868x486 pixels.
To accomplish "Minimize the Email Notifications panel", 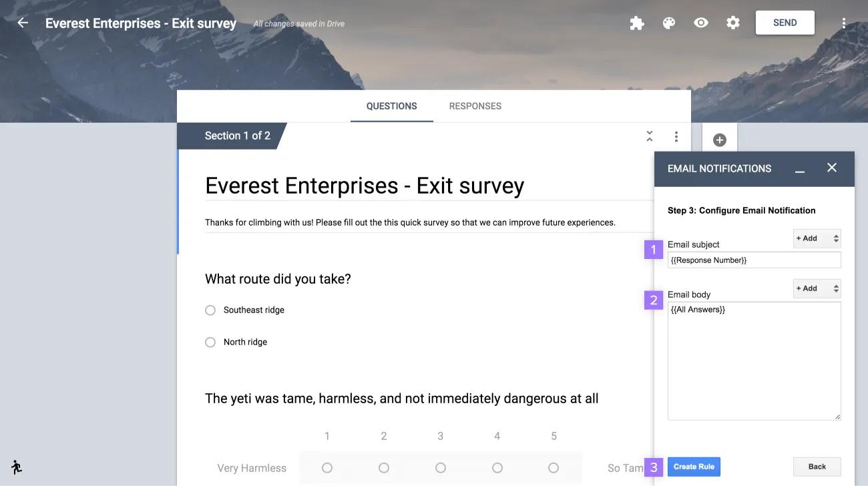I will (x=800, y=170).
